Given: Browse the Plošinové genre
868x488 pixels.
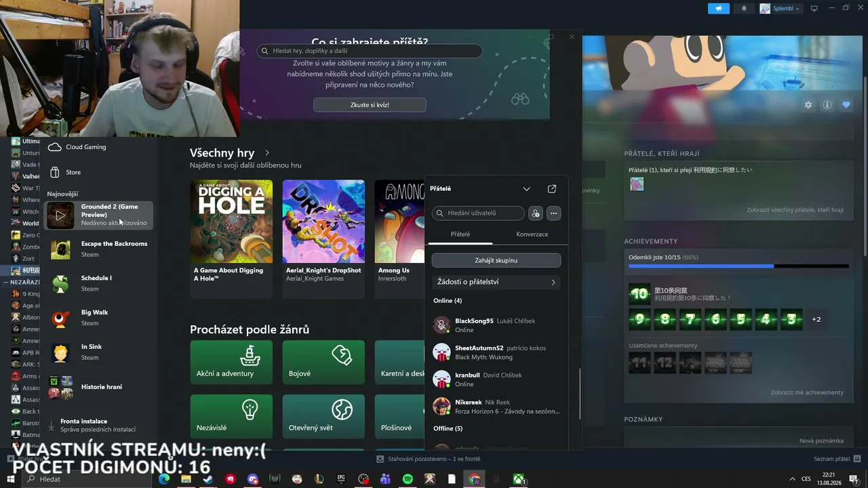Looking at the screenshot, I should (x=399, y=416).
